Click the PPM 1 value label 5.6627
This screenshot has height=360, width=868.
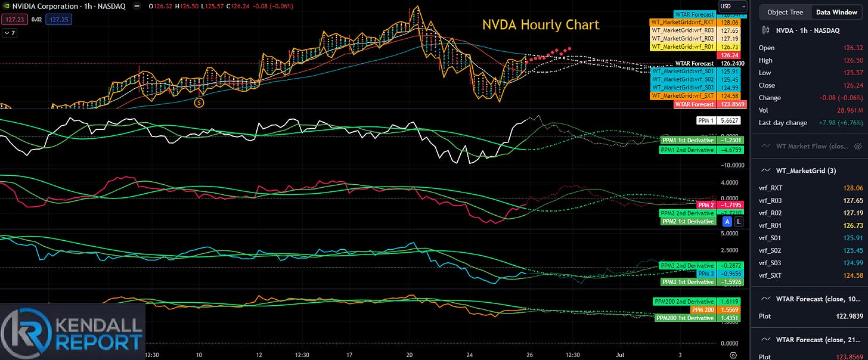(x=718, y=120)
